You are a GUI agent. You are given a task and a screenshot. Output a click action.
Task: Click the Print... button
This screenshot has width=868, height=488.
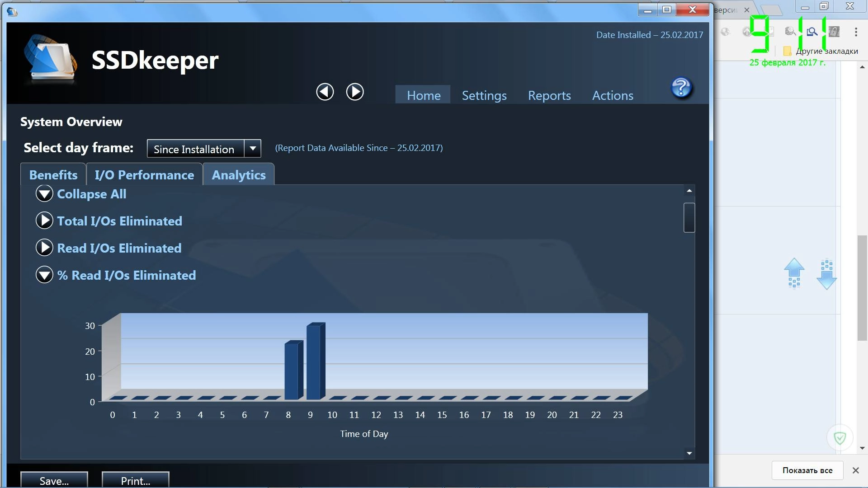(x=136, y=481)
